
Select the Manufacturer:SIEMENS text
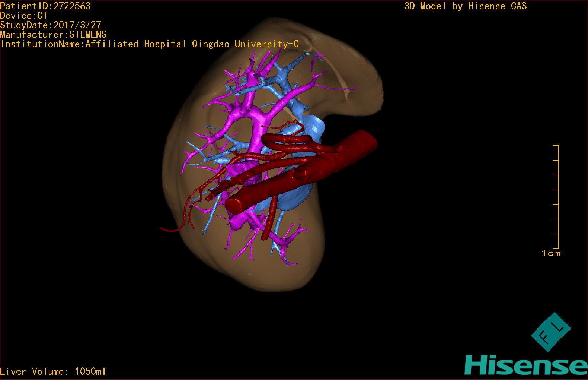coord(53,35)
